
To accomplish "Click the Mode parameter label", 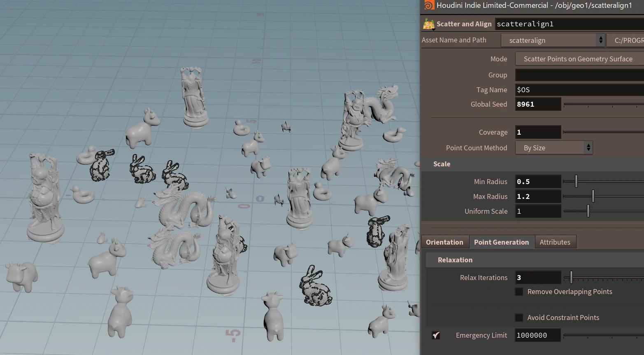I will (499, 59).
